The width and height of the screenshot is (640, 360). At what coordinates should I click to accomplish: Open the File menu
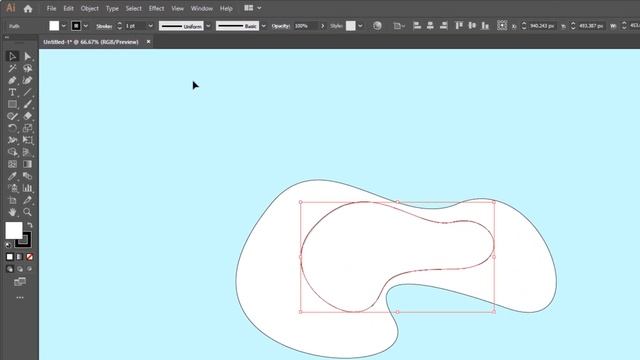(51, 8)
